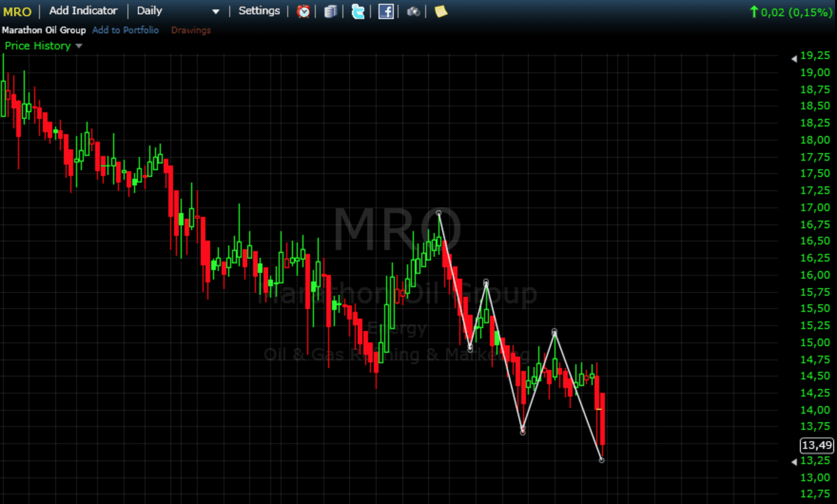Click the 17,00 price axis label
Viewport: 837px width, 504px height.
[x=815, y=207]
